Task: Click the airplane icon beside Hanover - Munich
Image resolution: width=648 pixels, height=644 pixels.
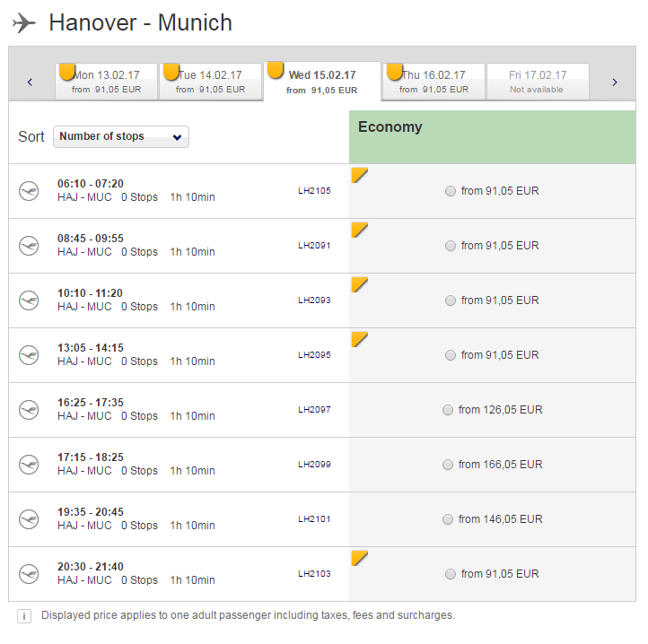Action: pos(24,23)
